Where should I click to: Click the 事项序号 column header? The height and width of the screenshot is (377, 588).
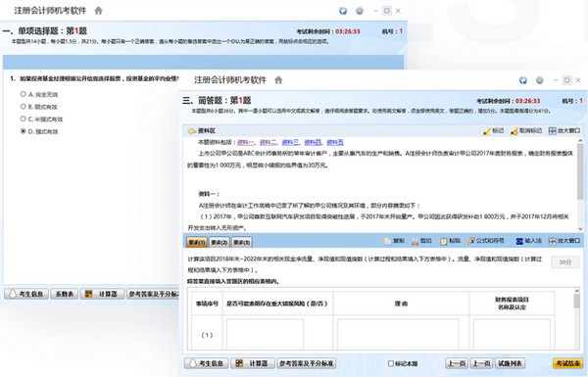(x=207, y=304)
